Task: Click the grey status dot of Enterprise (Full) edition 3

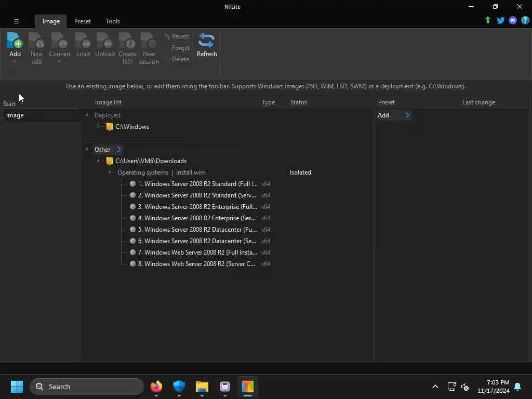Action: [x=132, y=206]
